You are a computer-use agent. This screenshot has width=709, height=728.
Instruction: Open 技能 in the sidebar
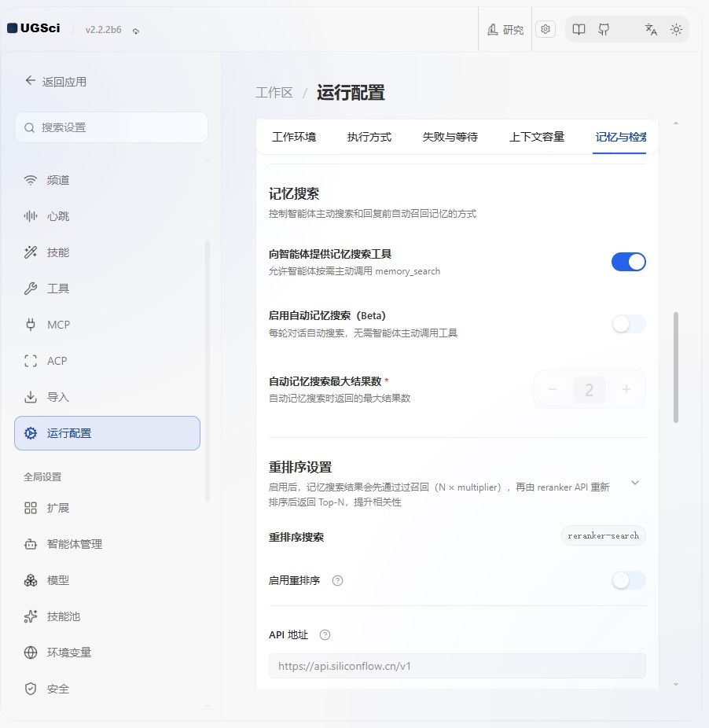107,252
